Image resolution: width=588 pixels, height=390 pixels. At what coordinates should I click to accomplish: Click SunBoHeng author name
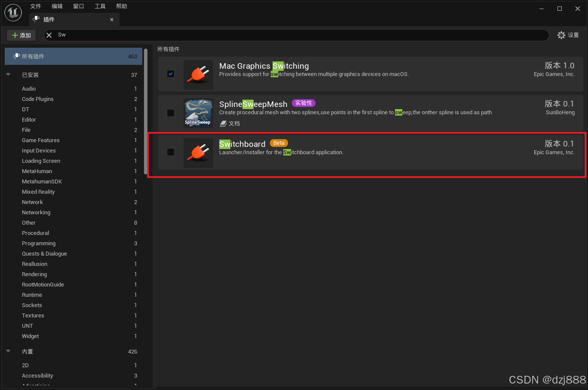(x=560, y=113)
